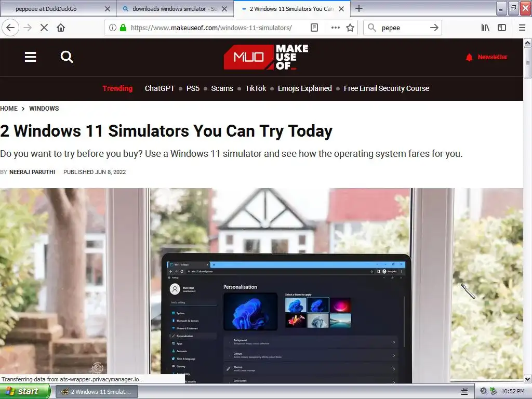Submit the 'pepee' search with arrow
The width and height of the screenshot is (532, 399).
pos(434,28)
